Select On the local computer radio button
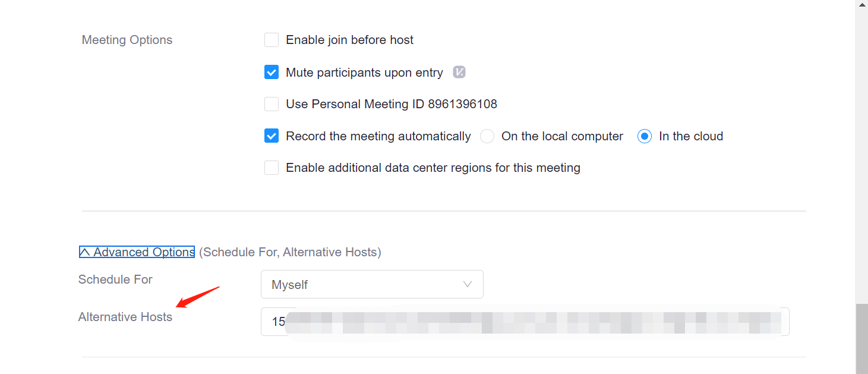 (x=487, y=136)
